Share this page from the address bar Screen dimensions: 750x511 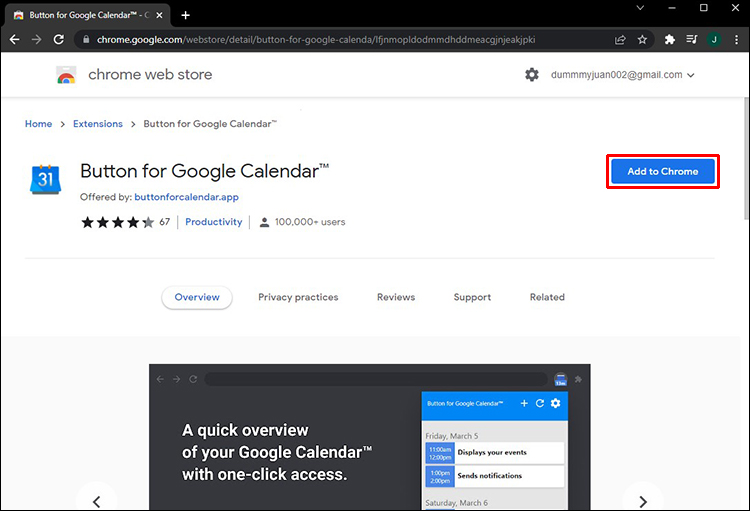[621, 39]
